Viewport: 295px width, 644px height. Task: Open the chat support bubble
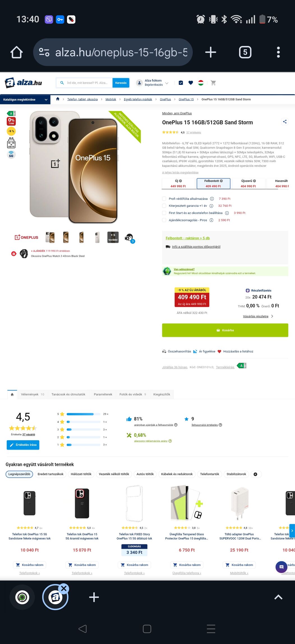[x=281, y=567]
